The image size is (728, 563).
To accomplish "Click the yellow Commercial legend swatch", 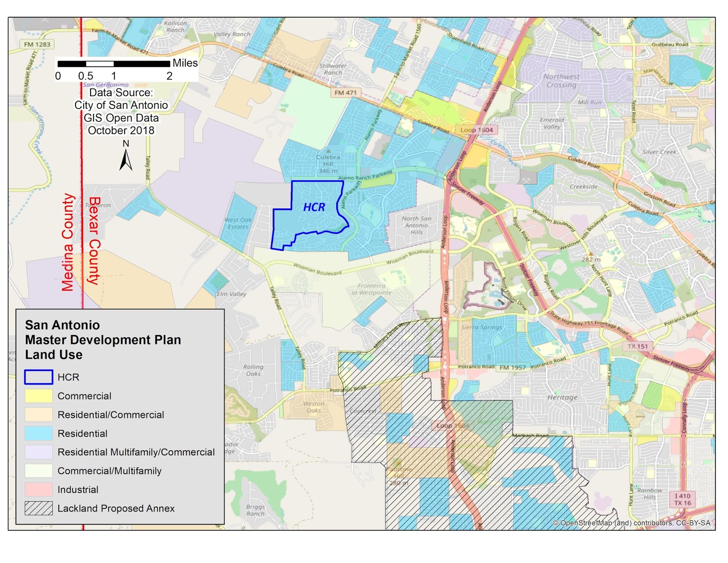I will (x=39, y=396).
